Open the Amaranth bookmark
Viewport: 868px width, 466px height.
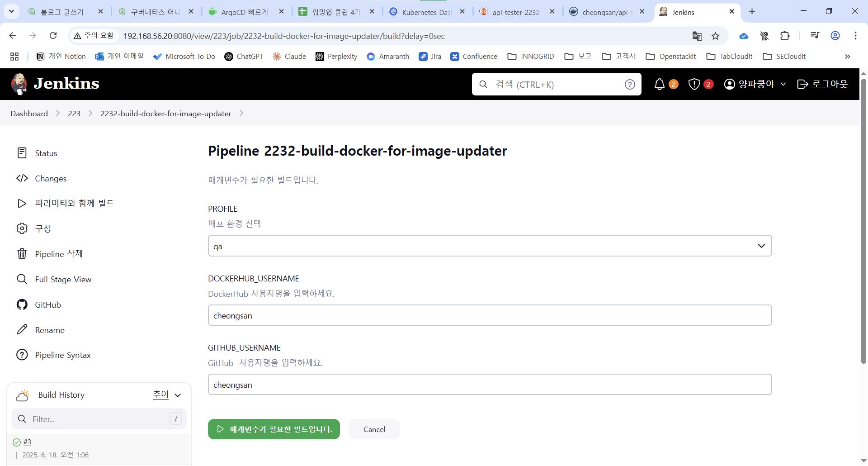coord(388,57)
